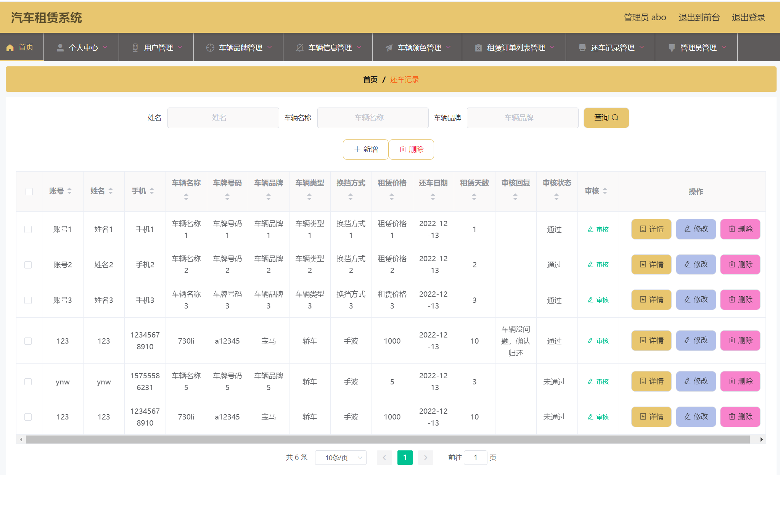Click the 详情 button for 账号2 row
The height and width of the screenshot is (532, 780).
pos(651,264)
